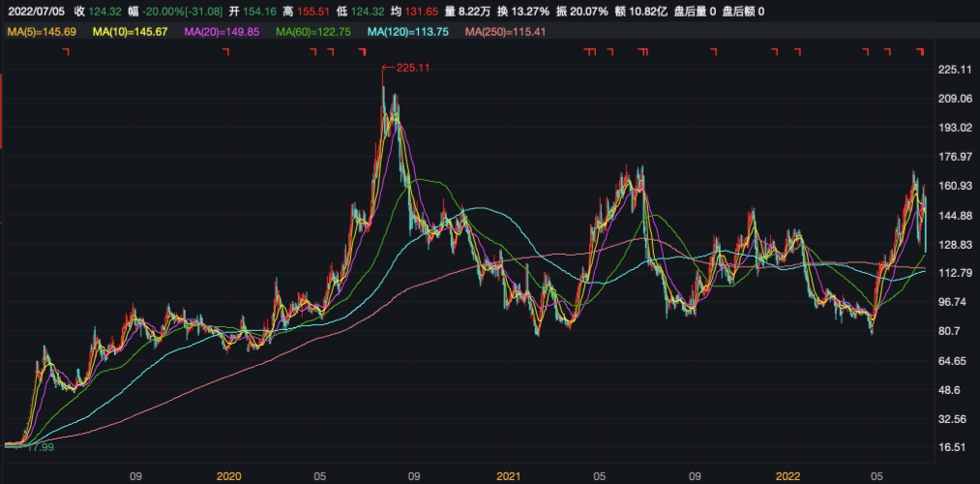This screenshot has width=980, height=484.
Task: Click the 80.7 price axis label
Action: pos(949,331)
